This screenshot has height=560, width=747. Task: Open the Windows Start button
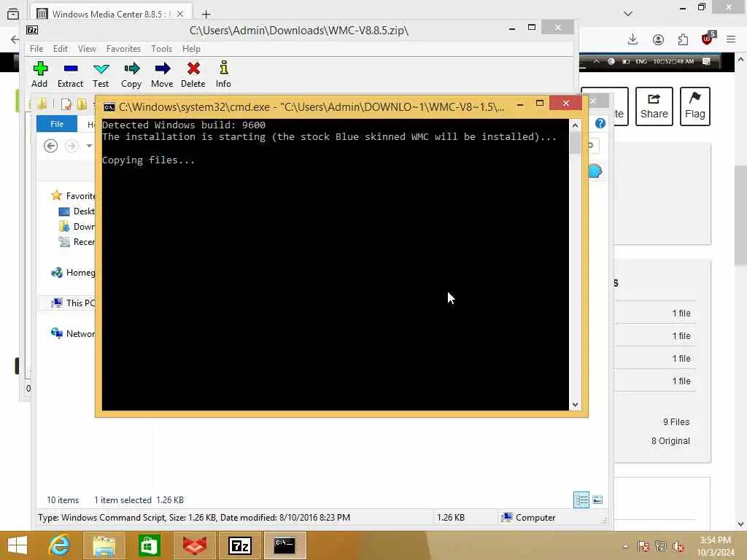point(18,545)
